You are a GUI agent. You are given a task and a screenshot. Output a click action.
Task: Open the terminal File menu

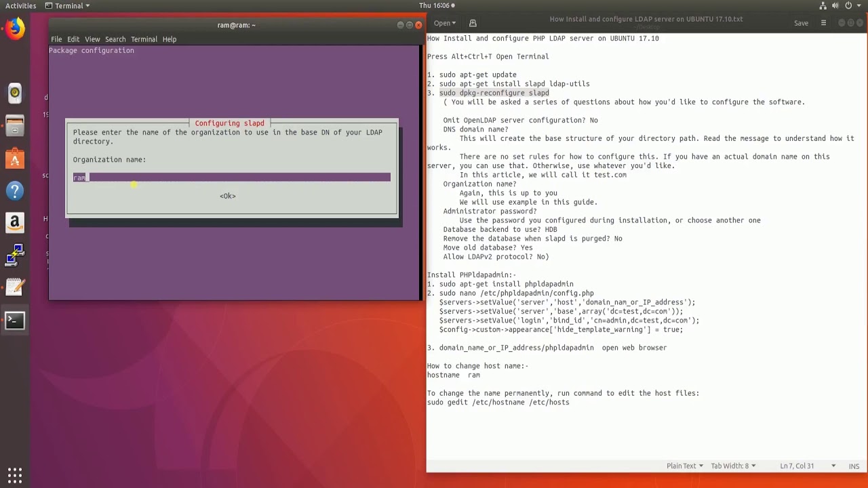coord(56,39)
